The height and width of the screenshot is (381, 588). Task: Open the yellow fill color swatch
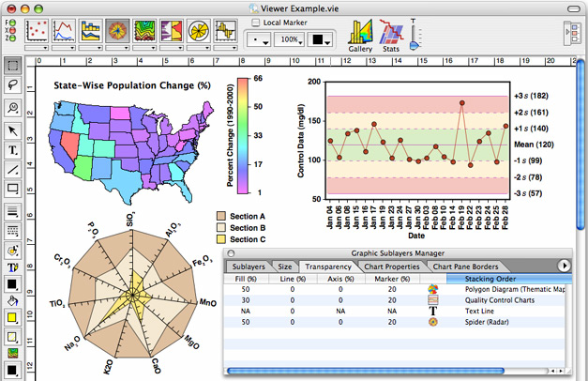pyautogui.click(x=13, y=317)
